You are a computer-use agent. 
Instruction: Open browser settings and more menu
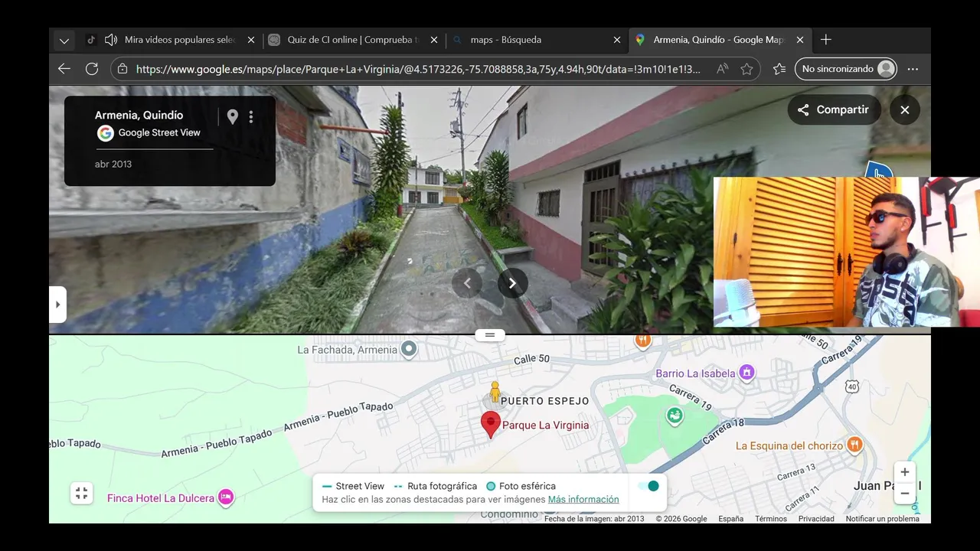913,69
